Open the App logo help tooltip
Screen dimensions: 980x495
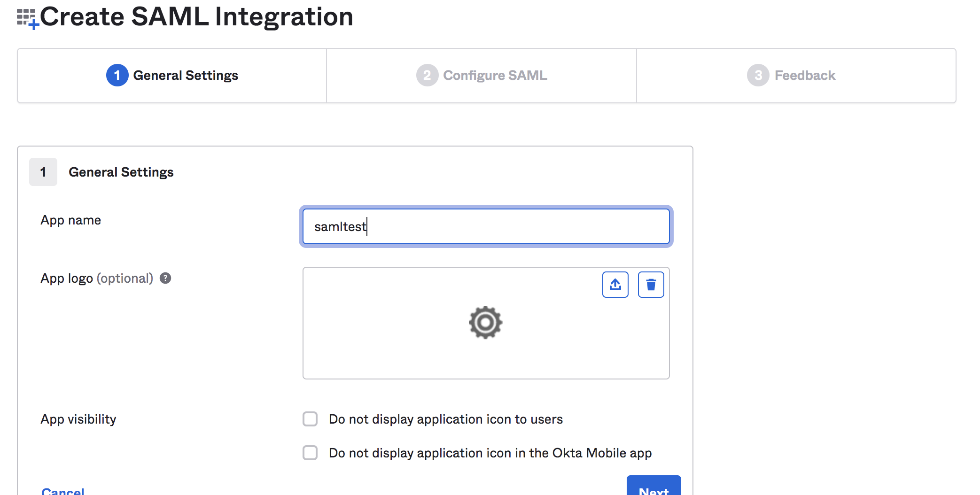tap(165, 278)
